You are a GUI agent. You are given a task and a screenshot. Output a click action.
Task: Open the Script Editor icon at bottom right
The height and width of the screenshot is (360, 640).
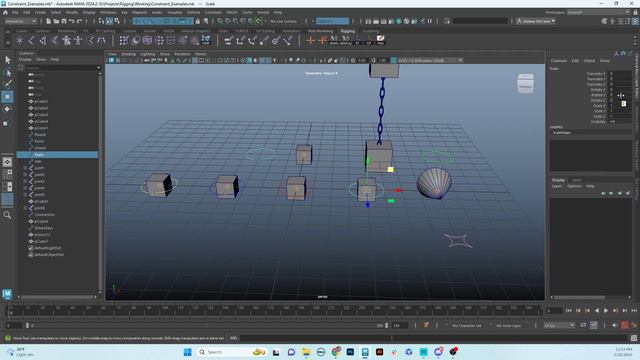coord(633,338)
